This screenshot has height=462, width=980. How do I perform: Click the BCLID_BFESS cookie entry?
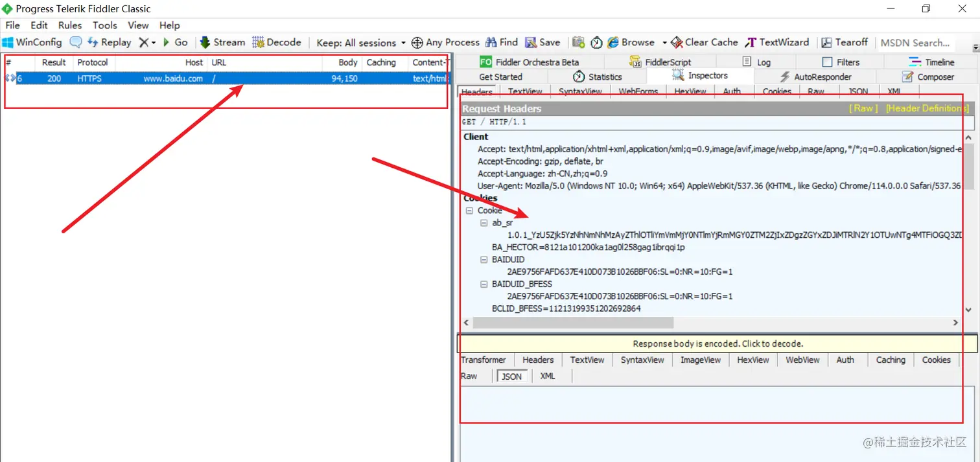point(566,309)
